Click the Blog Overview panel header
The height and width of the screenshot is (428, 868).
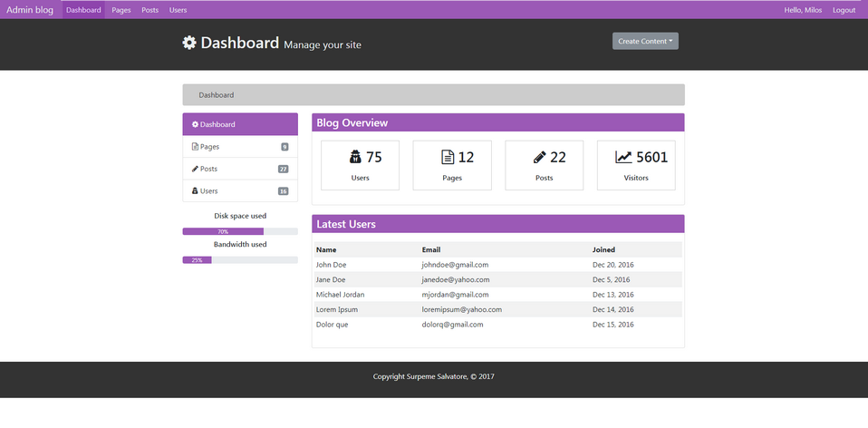click(x=498, y=123)
